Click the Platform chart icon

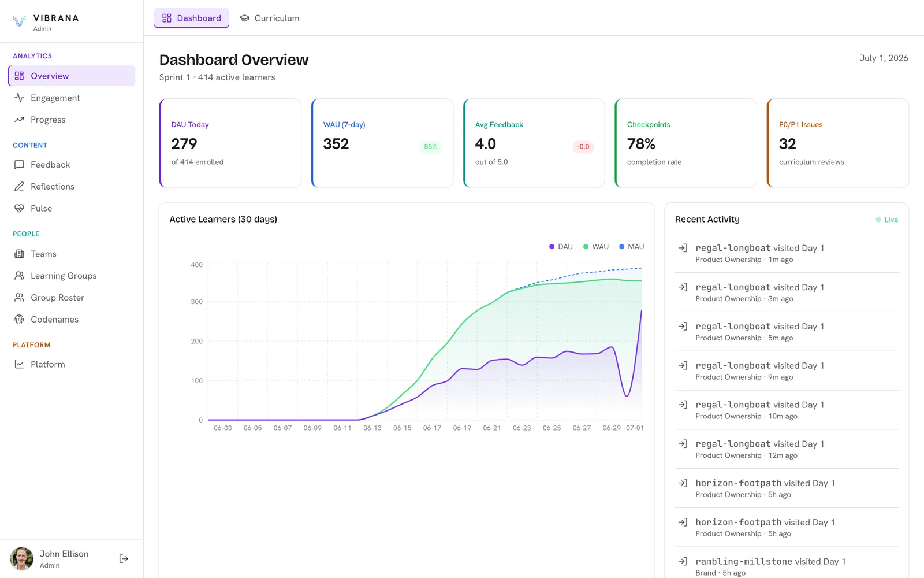pos(19,364)
